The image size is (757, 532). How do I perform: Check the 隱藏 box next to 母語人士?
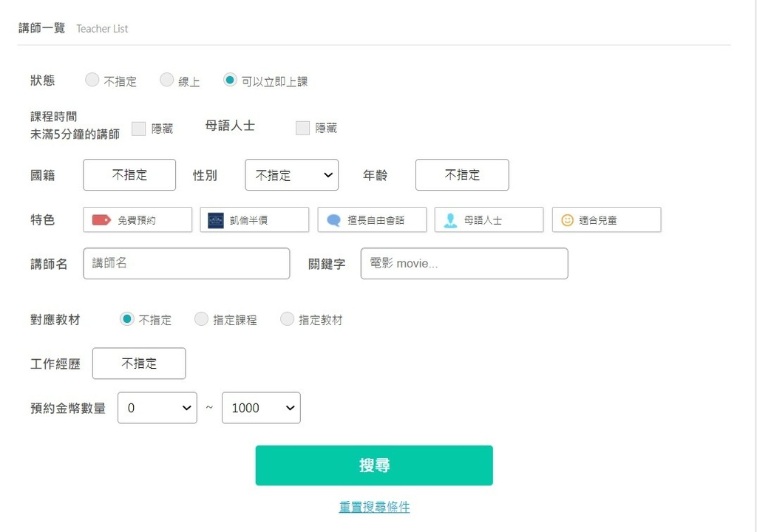point(302,129)
